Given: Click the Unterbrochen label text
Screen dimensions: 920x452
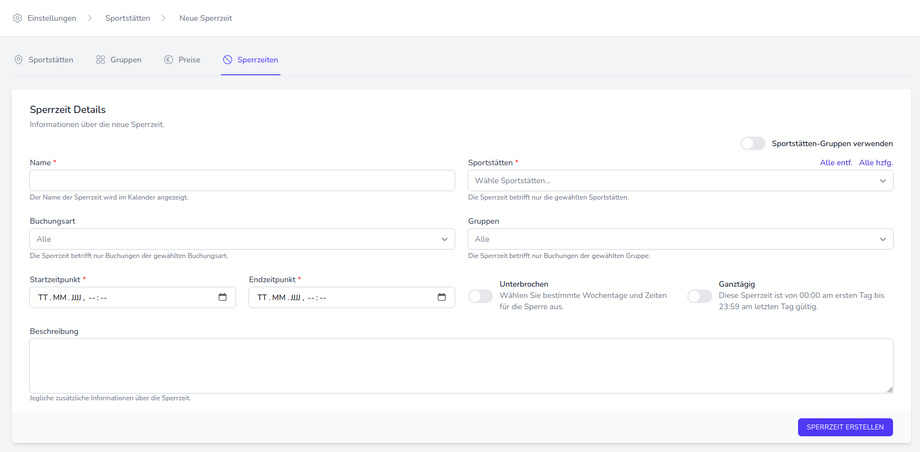Looking at the screenshot, I should [524, 284].
